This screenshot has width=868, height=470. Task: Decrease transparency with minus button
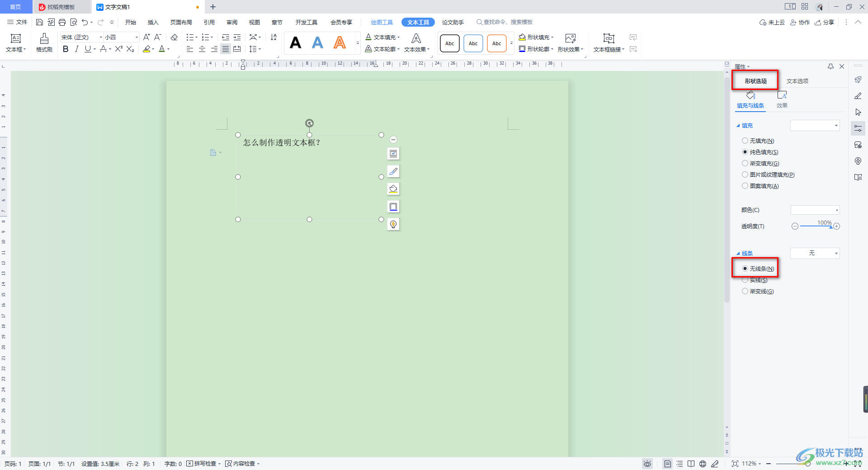click(795, 226)
